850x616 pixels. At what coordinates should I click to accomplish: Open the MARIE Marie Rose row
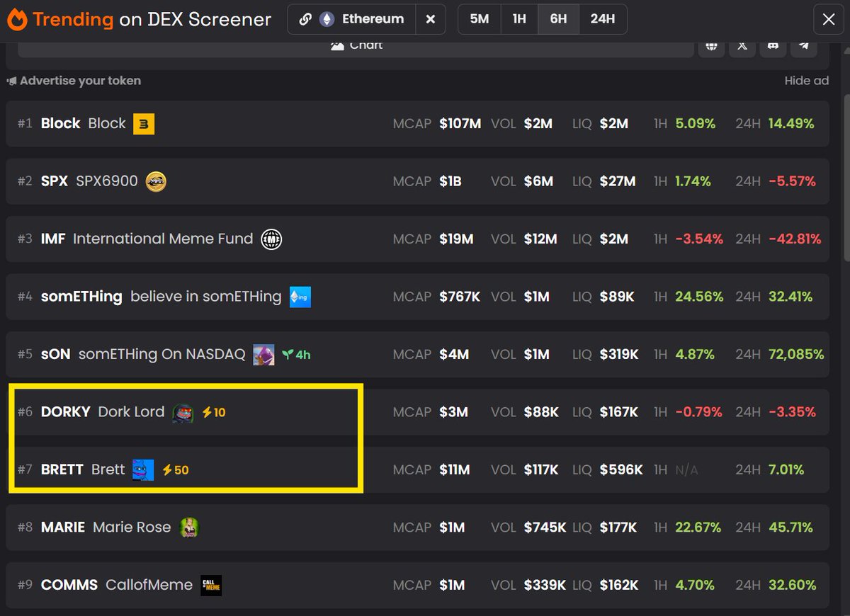click(417, 527)
